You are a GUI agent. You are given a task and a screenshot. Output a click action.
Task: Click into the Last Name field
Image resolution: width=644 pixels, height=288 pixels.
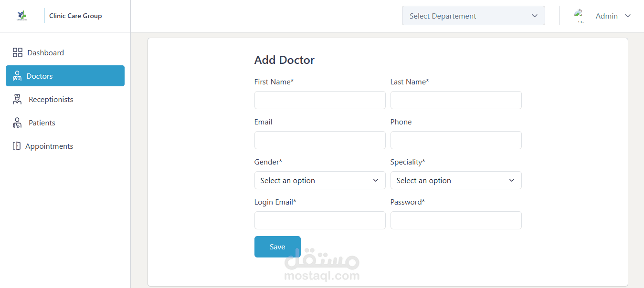click(456, 100)
